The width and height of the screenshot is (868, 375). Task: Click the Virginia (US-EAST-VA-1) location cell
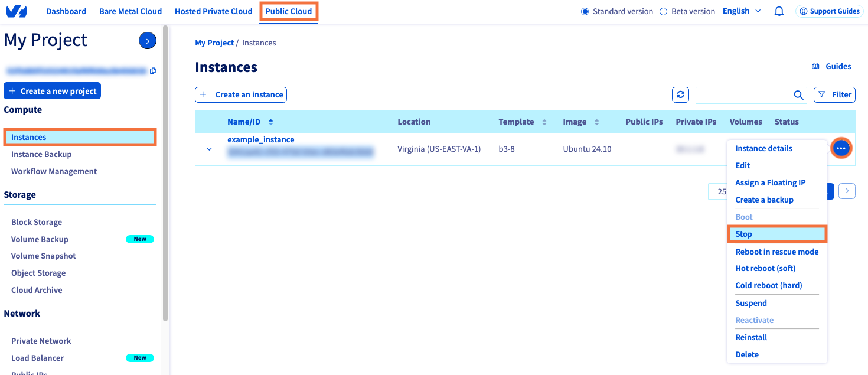(x=439, y=149)
